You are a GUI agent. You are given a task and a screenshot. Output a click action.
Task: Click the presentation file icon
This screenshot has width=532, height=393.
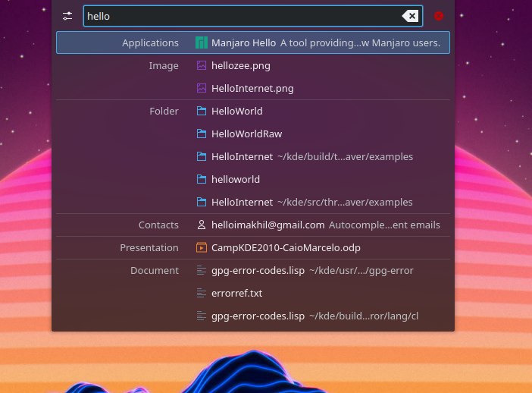(201, 247)
